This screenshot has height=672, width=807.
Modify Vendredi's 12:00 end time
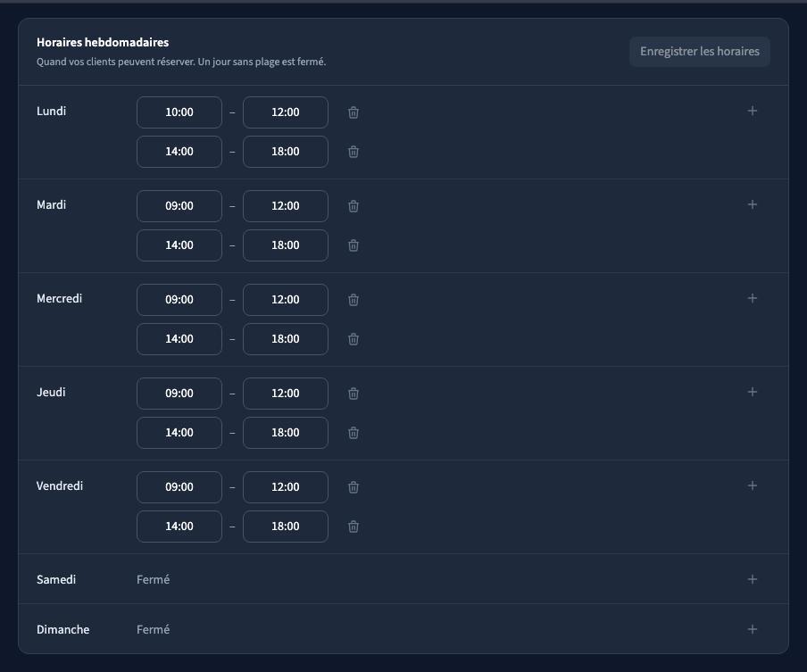pos(285,486)
